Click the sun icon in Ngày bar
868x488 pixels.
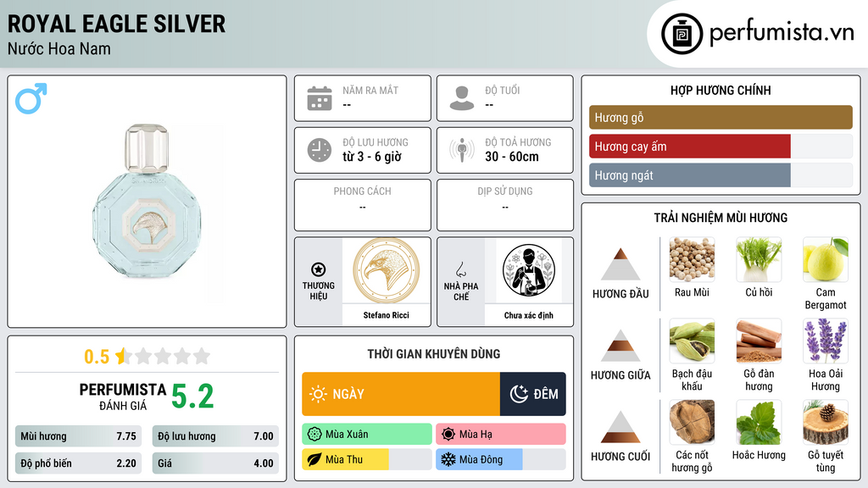pos(318,394)
